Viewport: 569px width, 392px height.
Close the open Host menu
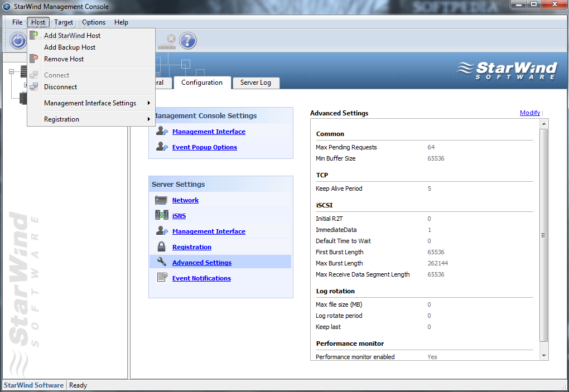38,22
